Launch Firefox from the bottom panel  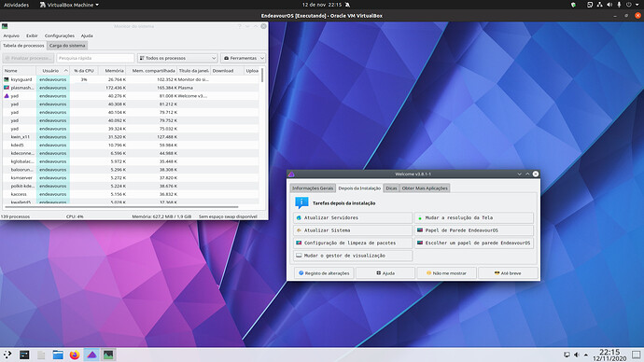(75, 355)
